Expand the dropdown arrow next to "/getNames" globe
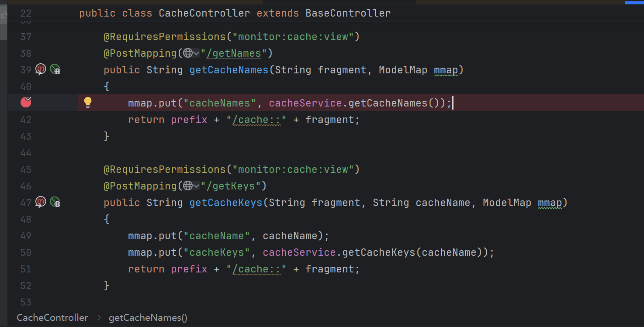This screenshot has height=327, width=644. (x=197, y=53)
